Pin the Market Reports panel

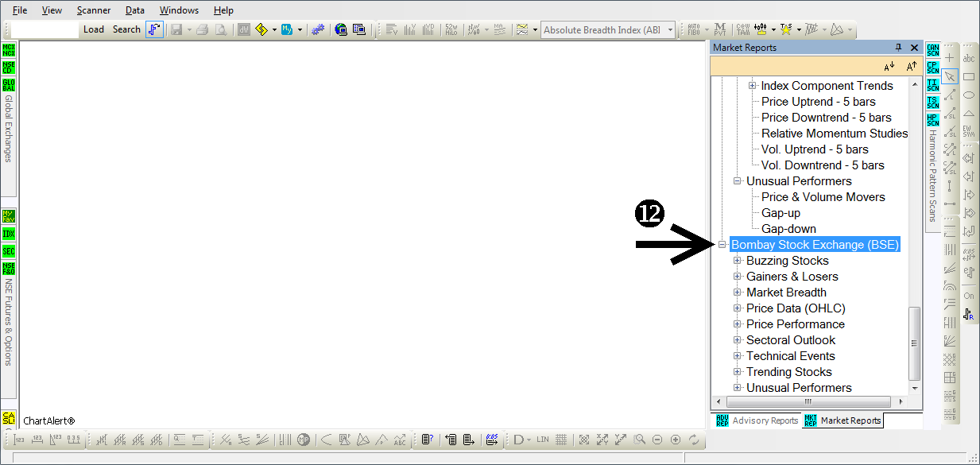click(x=899, y=48)
